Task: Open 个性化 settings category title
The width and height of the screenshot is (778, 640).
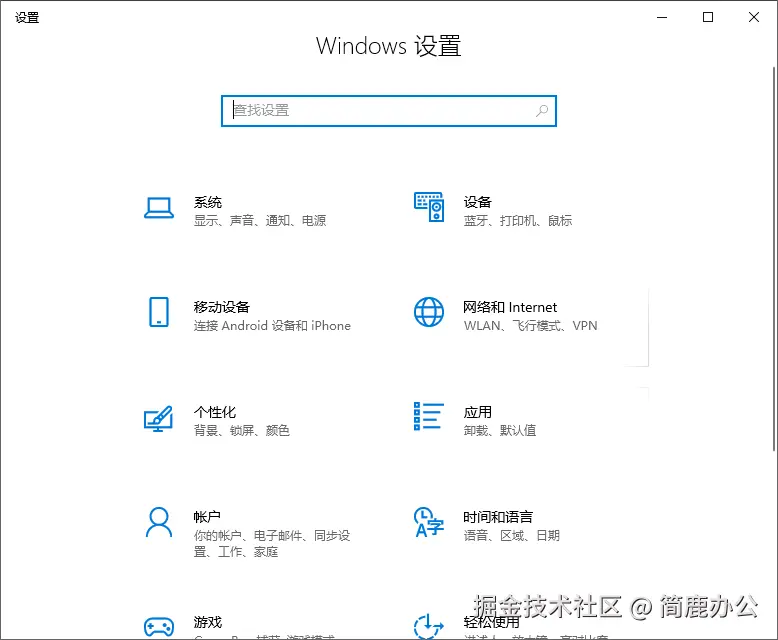Action: click(x=214, y=412)
